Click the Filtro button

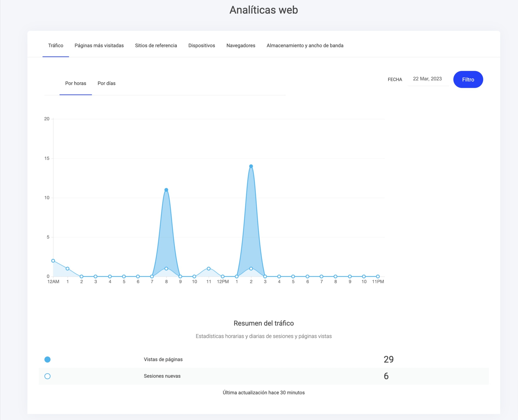468,79
